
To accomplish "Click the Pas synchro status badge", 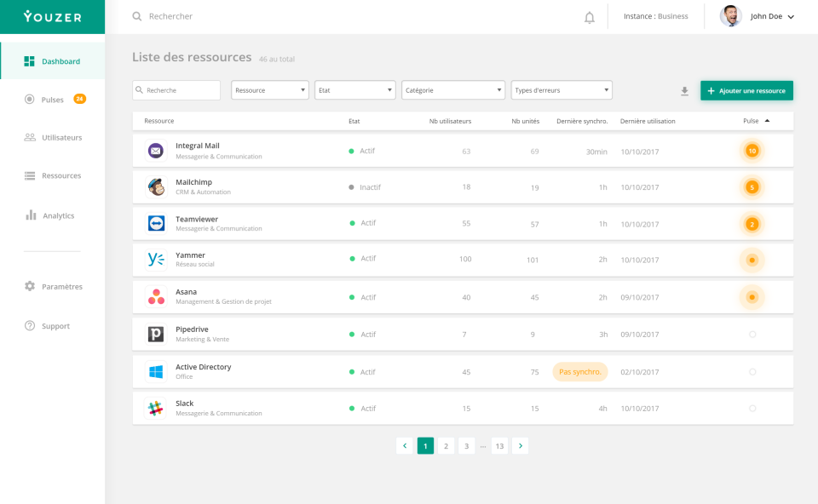I will click(x=580, y=371).
